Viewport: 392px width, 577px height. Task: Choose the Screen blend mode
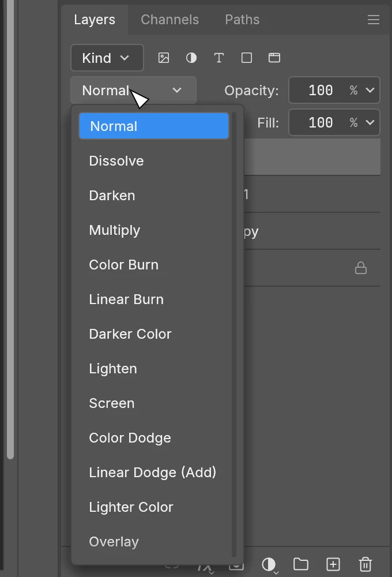click(154, 403)
